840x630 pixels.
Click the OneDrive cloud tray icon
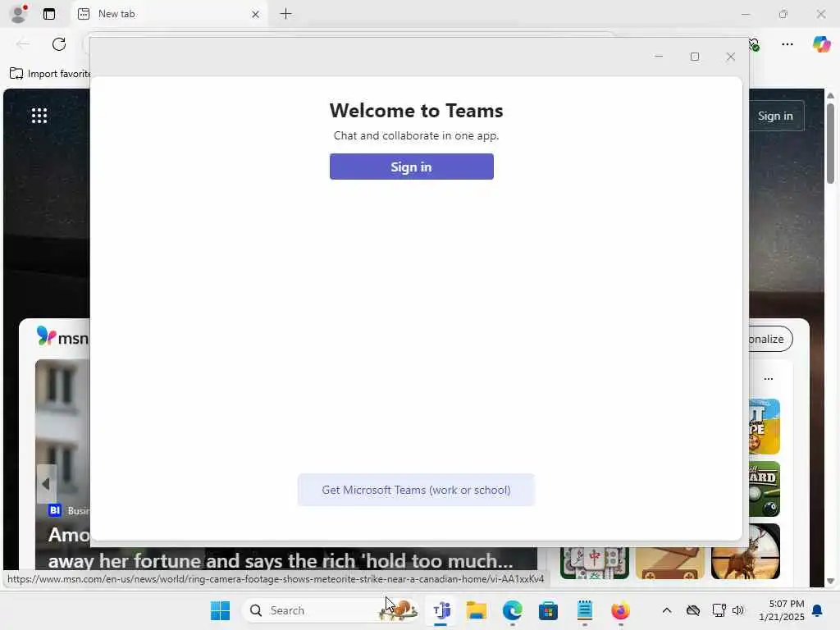pyautogui.click(x=693, y=610)
